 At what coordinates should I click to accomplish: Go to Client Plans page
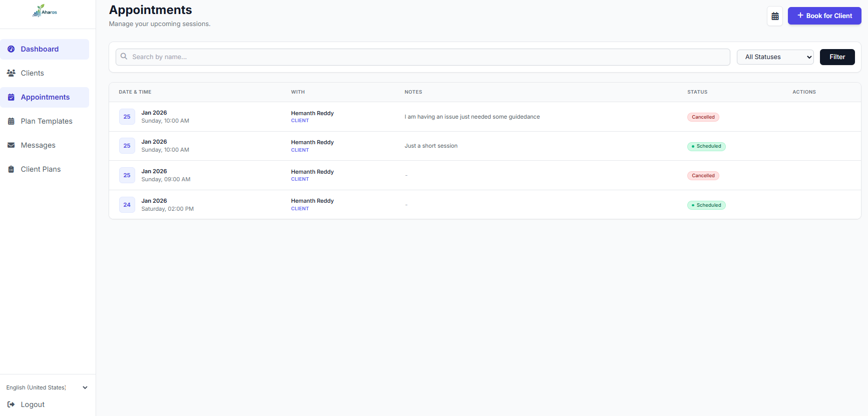point(41,169)
